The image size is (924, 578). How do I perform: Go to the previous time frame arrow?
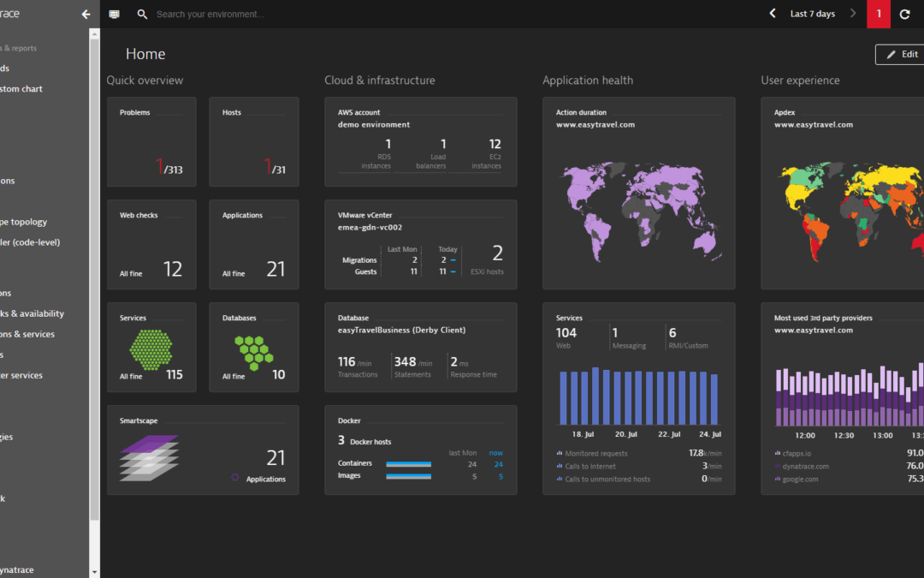click(773, 14)
